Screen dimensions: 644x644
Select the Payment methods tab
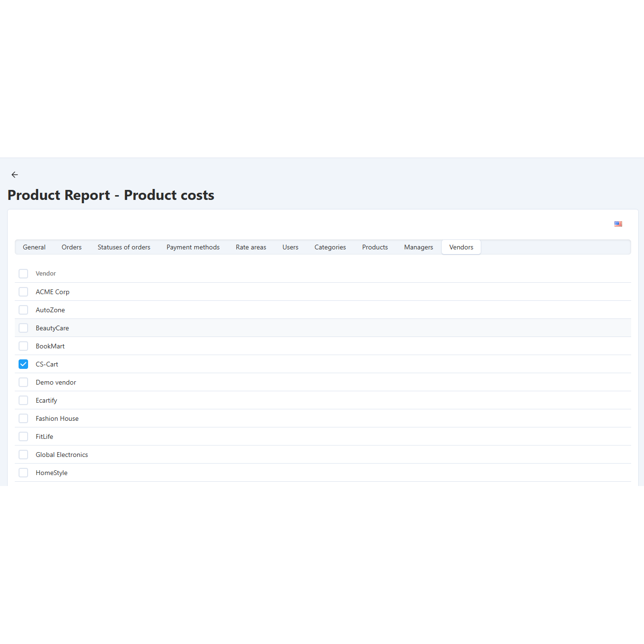(x=193, y=247)
